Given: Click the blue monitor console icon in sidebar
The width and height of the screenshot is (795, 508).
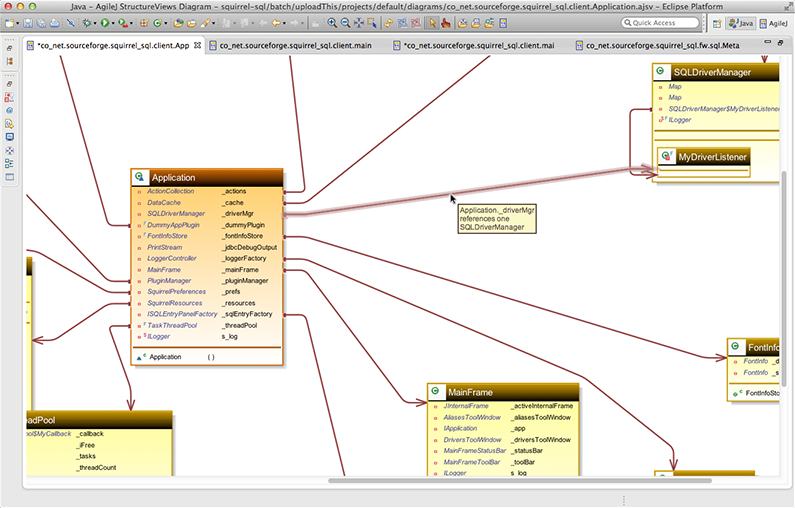Looking at the screenshot, I should tap(9, 137).
